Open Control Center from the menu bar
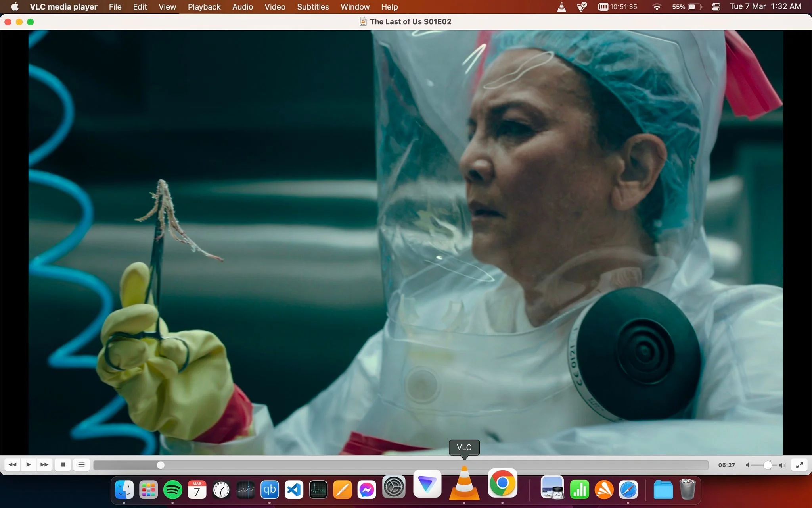 coord(716,7)
